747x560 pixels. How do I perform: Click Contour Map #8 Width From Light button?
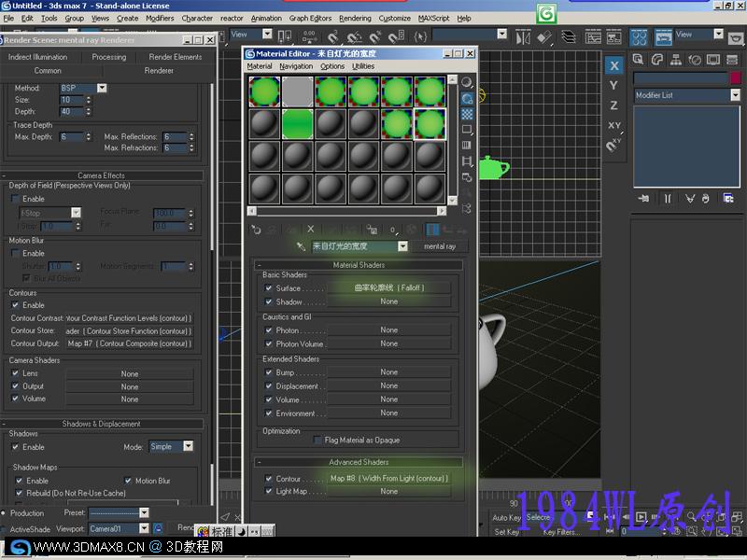click(x=388, y=479)
